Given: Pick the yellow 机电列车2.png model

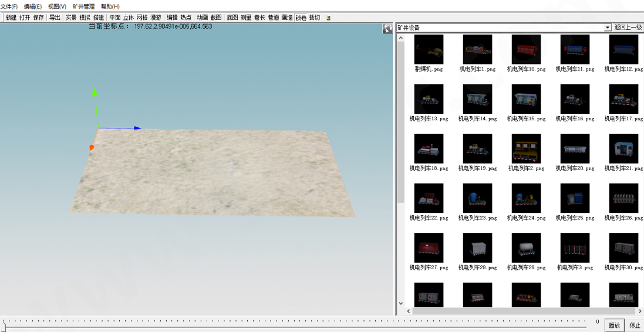Looking at the screenshot, I should click(x=526, y=148).
